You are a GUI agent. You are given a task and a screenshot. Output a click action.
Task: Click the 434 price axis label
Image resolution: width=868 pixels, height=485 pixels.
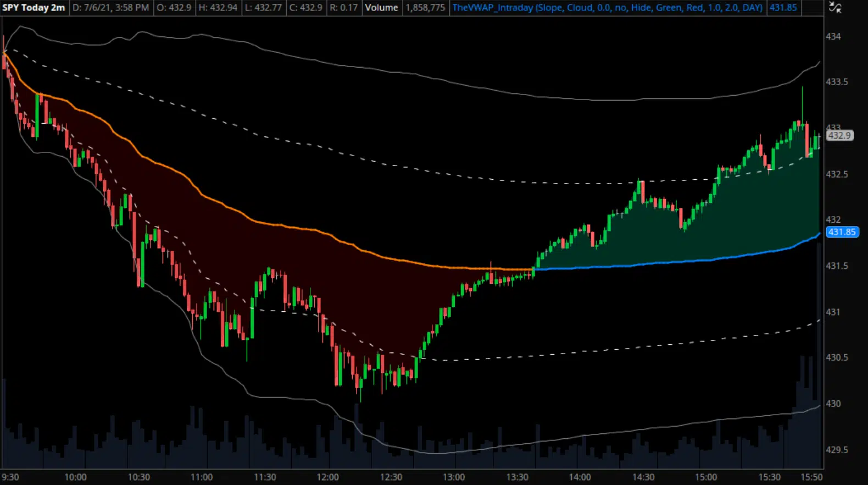833,36
